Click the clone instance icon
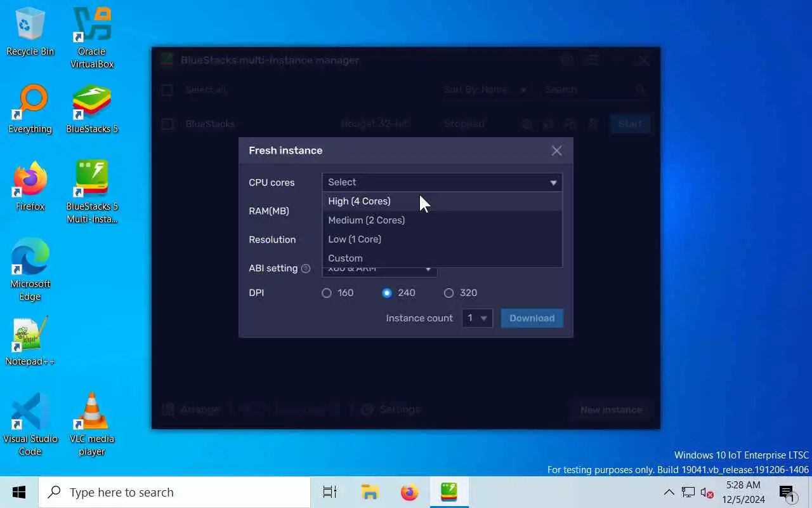Screen dimensions: 812x508 point(570,124)
